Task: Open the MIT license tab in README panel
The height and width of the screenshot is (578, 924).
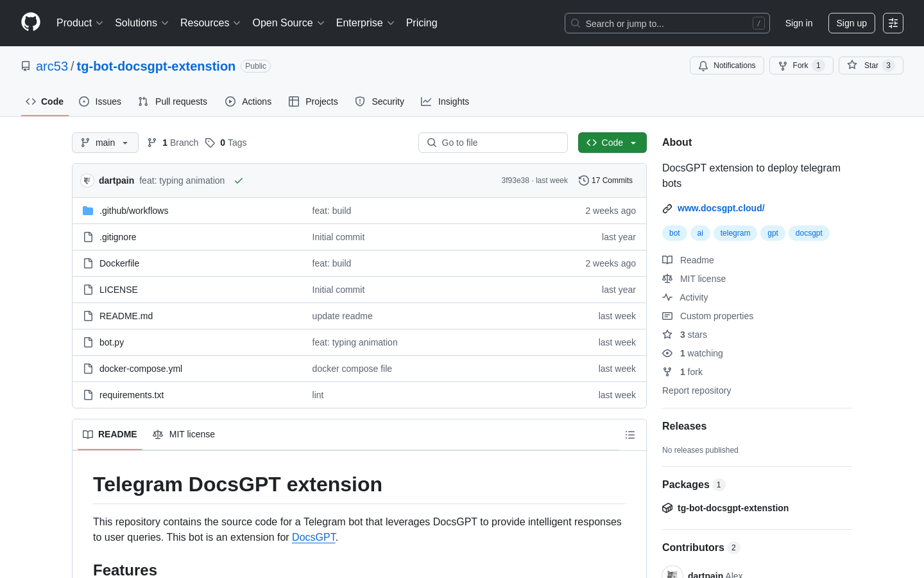Action: point(184,435)
